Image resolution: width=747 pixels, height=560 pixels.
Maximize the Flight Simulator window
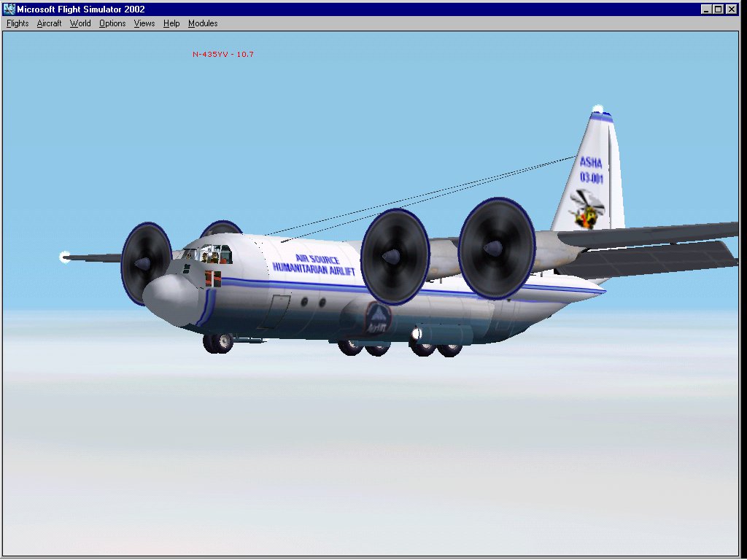719,9
